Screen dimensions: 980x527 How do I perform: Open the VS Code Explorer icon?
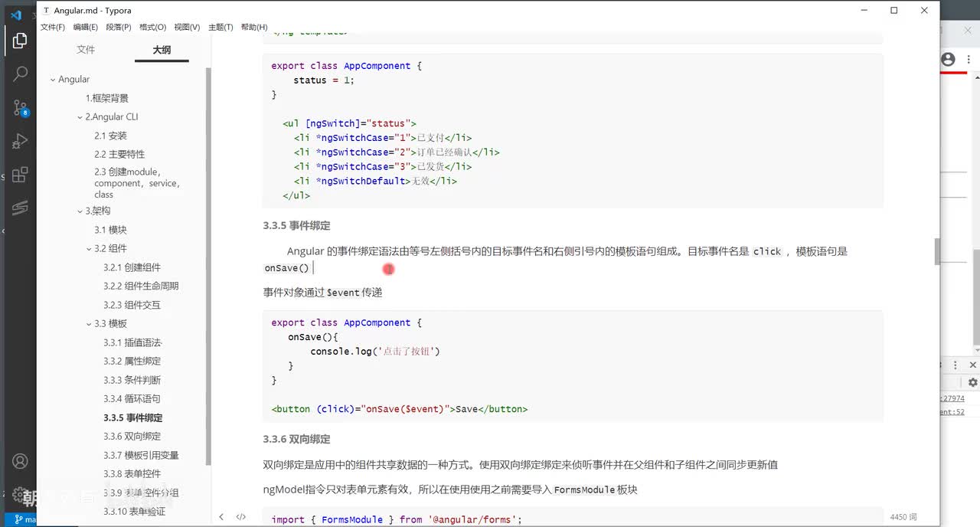pos(20,41)
